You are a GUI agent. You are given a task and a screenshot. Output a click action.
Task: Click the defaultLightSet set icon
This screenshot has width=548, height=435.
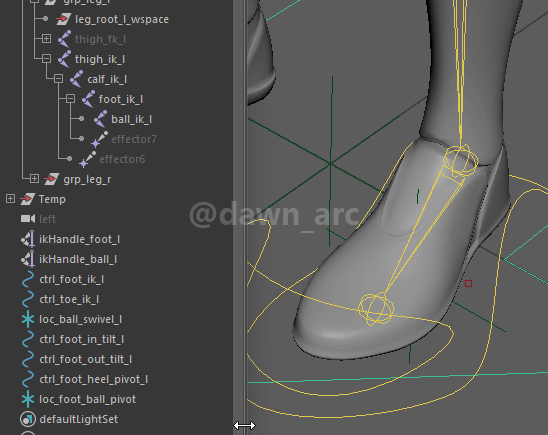tap(28, 419)
